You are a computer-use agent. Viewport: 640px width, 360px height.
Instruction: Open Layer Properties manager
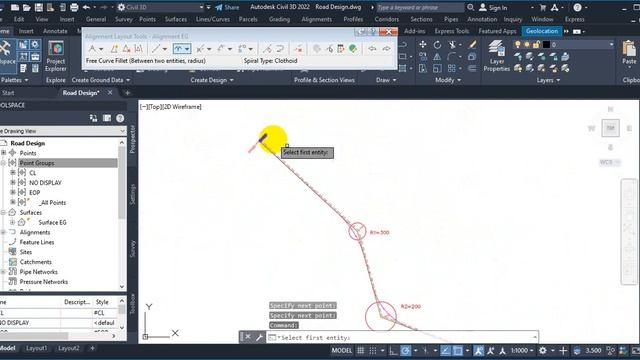tap(496, 56)
